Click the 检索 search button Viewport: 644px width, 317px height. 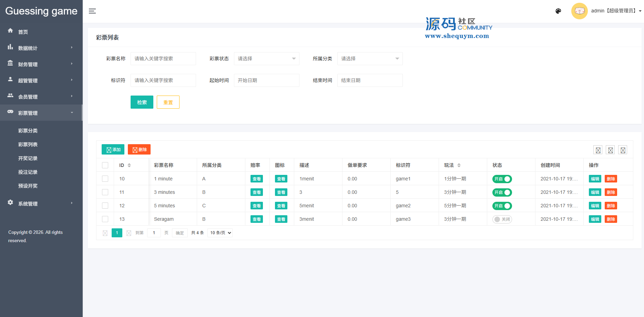142,102
